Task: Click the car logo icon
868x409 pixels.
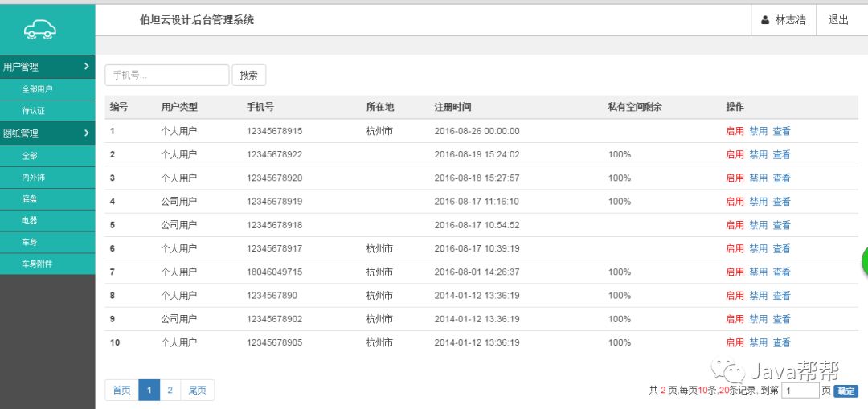Action: (40, 30)
